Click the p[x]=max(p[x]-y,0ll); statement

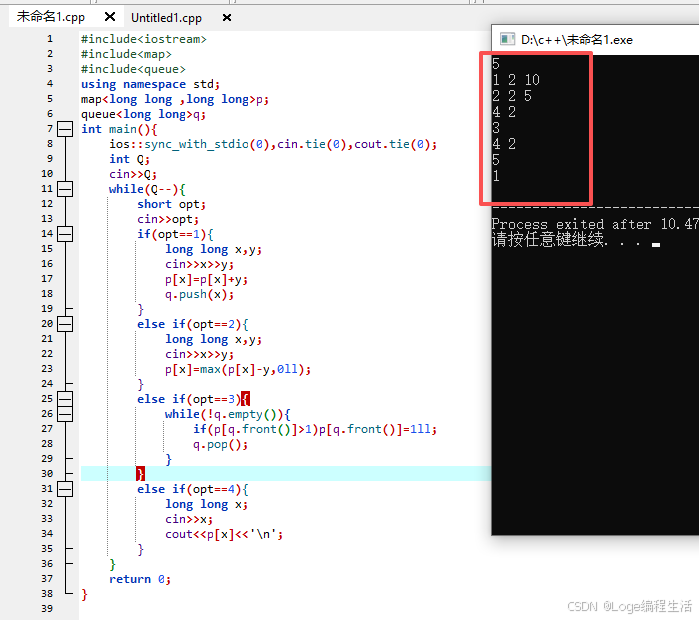point(238,370)
